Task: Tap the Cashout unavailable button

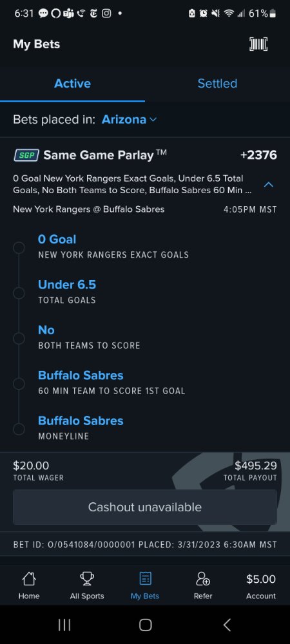Action: click(145, 507)
